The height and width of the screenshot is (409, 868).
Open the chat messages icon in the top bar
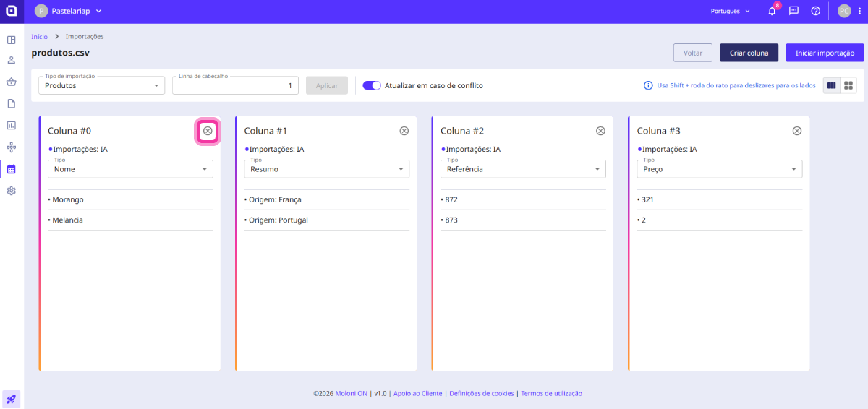[793, 11]
